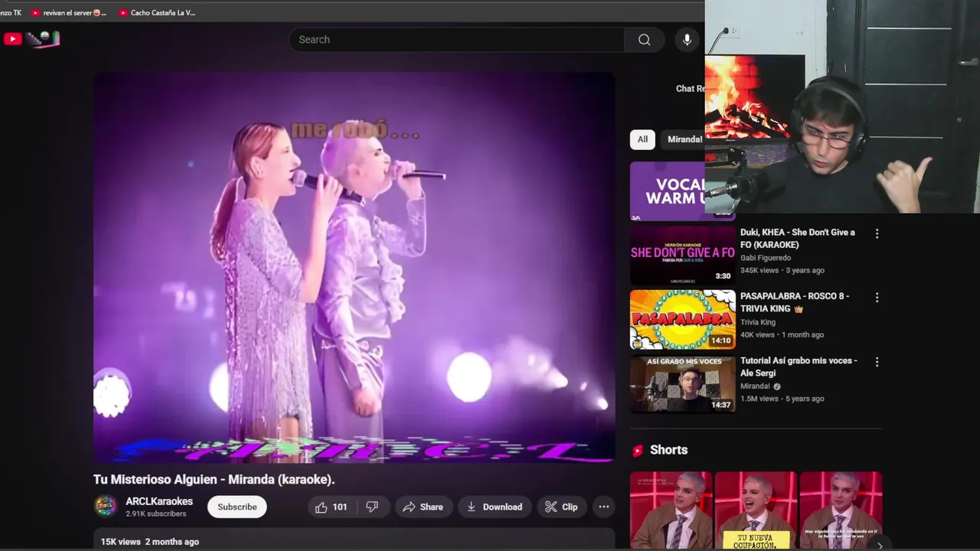
Task: Open options menu for PASAPALABRA video
Action: (877, 298)
